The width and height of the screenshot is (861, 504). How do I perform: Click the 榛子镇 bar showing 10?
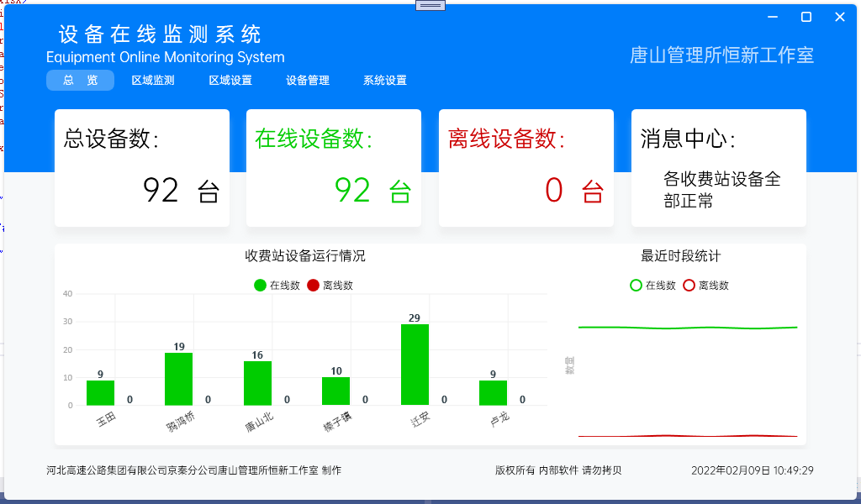coord(336,391)
